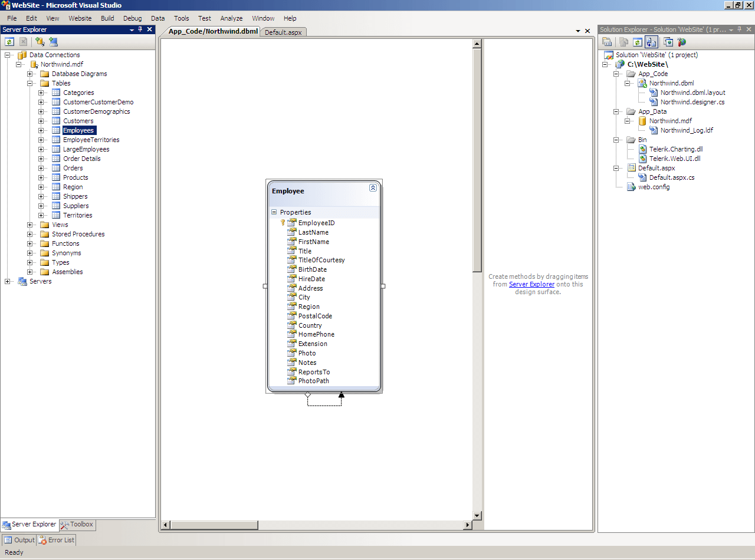Select the web.config file icon
This screenshot has width=755, height=560.
pyautogui.click(x=632, y=187)
